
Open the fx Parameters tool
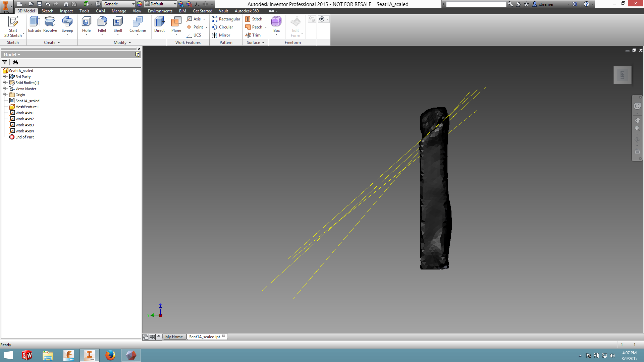pos(197,4)
